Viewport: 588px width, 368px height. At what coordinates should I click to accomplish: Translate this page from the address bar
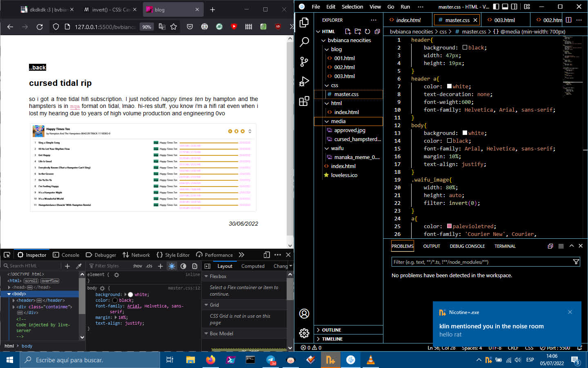tap(162, 27)
